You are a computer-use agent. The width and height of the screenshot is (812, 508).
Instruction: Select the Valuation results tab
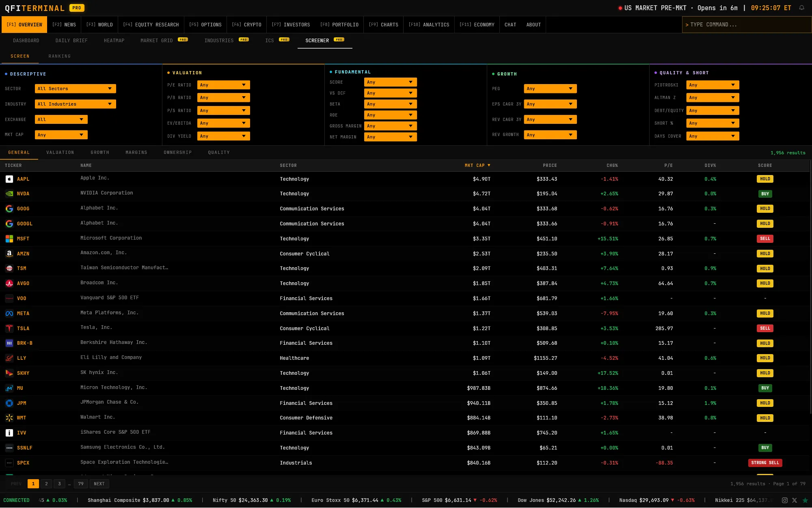tap(60, 152)
